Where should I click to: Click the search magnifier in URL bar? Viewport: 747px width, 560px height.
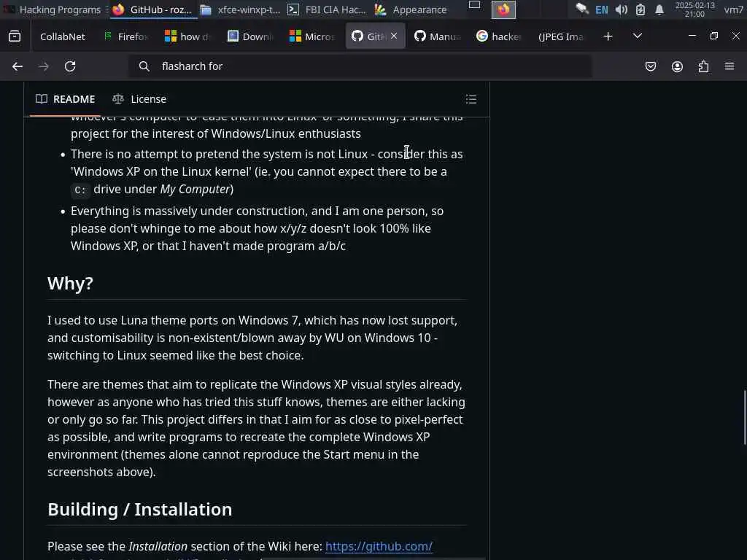(144, 66)
